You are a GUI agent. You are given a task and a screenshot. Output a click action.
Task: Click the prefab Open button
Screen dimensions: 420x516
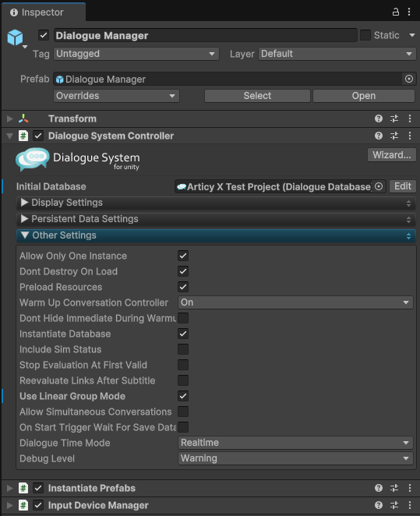364,96
